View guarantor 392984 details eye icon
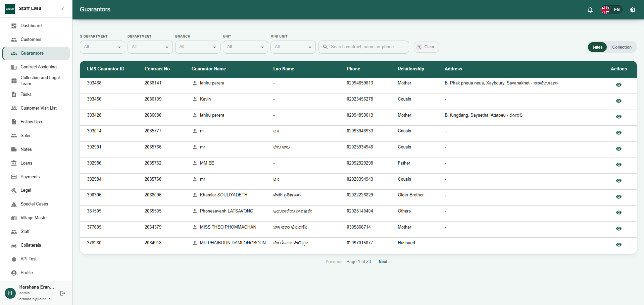Image resolution: width=644 pixels, height=305 pixels. point(619,181)
